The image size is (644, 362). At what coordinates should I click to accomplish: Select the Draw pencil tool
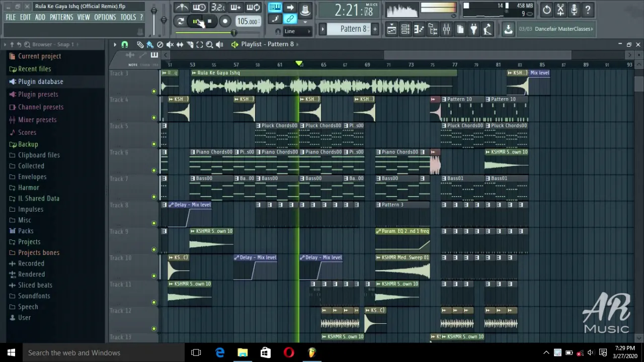click(140, 44)
